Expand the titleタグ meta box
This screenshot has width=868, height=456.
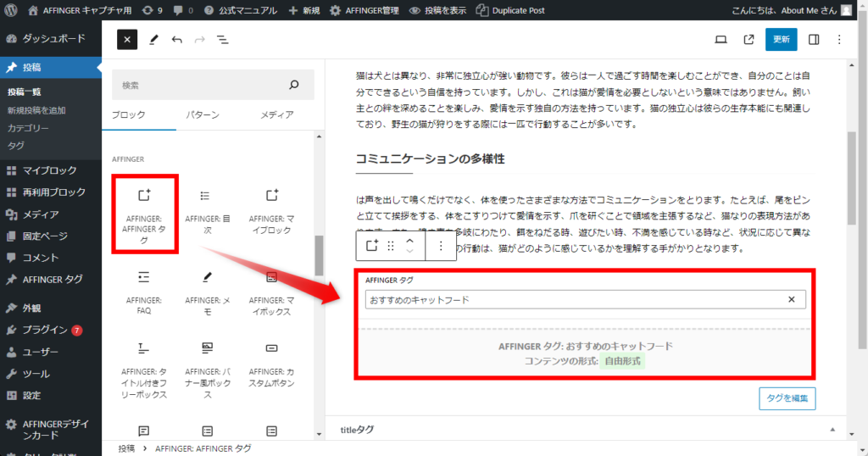point(832,431)
